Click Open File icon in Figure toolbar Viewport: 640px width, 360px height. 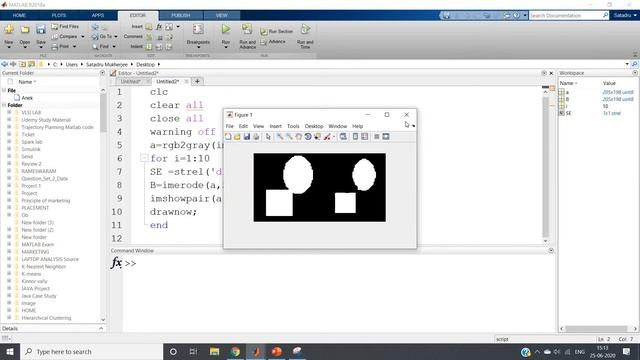(x=237, y=137)
